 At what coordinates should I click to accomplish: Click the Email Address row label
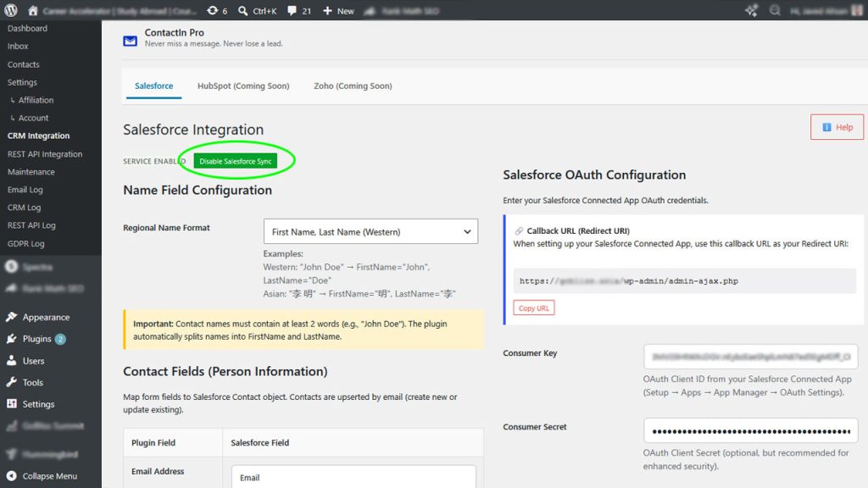158,471
